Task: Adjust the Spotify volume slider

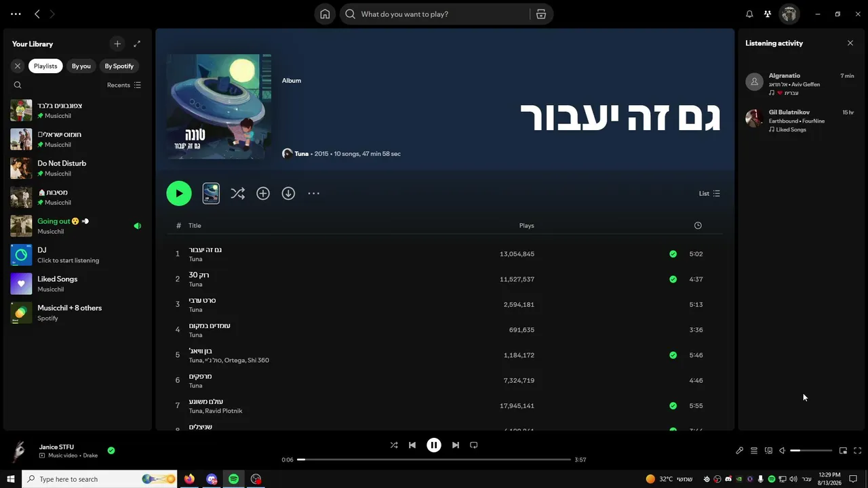Action: tap(811, 451)
